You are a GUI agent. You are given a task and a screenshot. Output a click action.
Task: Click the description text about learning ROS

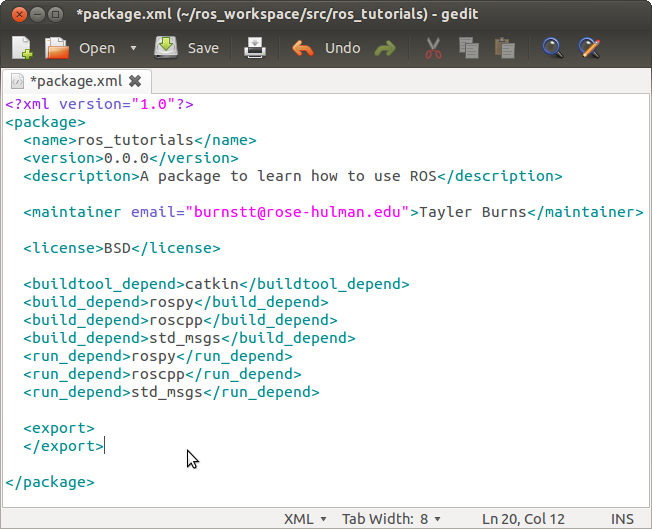(288, 176)
